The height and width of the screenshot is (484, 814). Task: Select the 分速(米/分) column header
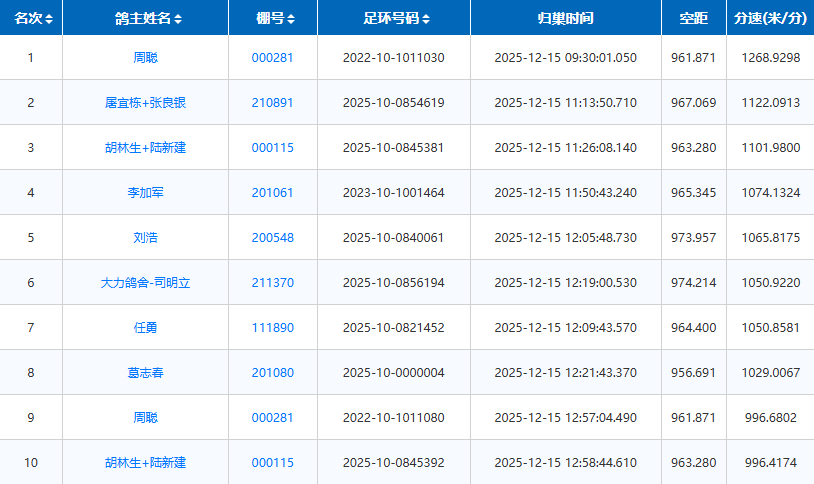tap(769, 19)
